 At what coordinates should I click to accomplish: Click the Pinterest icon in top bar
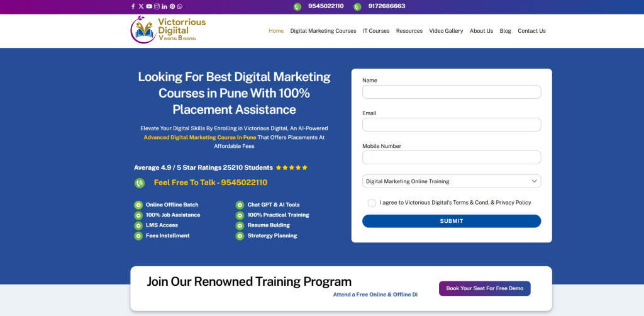coord(172,6)
